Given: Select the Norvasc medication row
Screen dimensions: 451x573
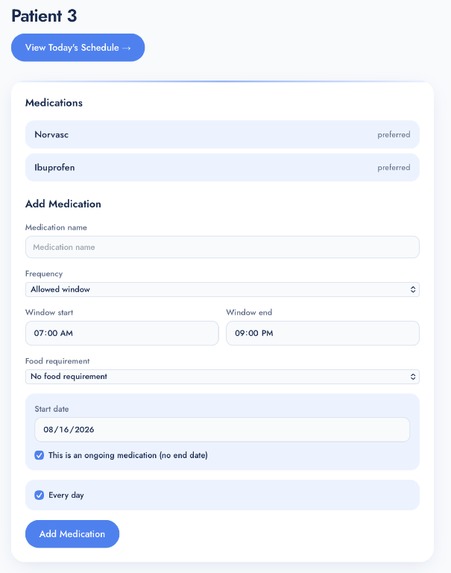Looking at the screenshot, I should [222, 134].
